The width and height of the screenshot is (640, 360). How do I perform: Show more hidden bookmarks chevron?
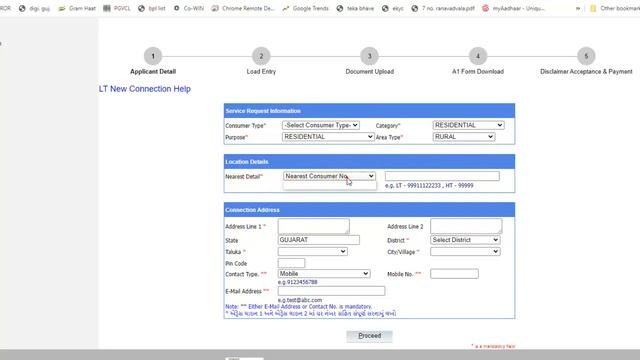pos(578,8)
